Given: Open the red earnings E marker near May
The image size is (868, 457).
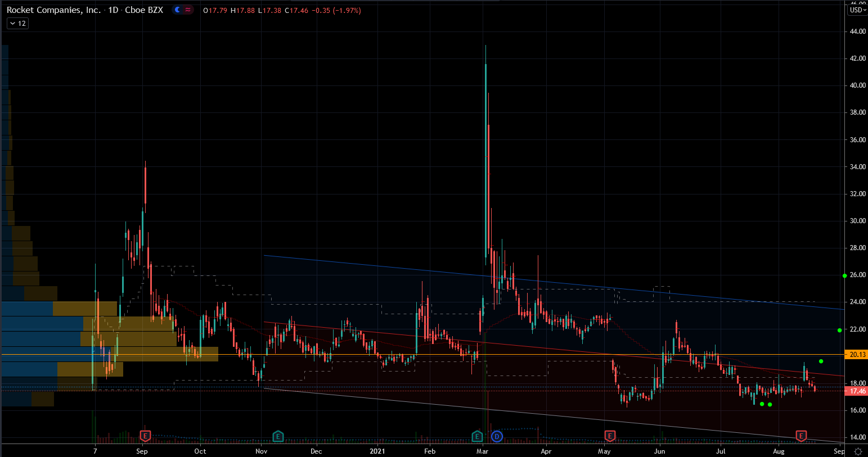Looking at the screenshot, I should pyautogui.click(x=610, y=436).
